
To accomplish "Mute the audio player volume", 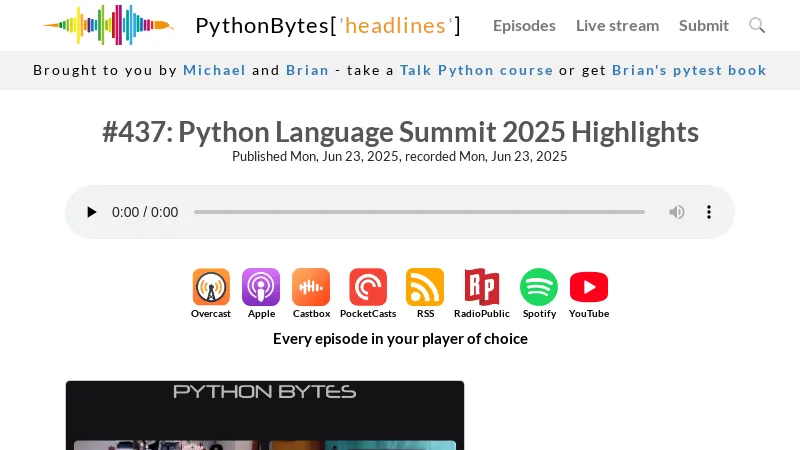I will pyautogui.click(x=677, y=212).
